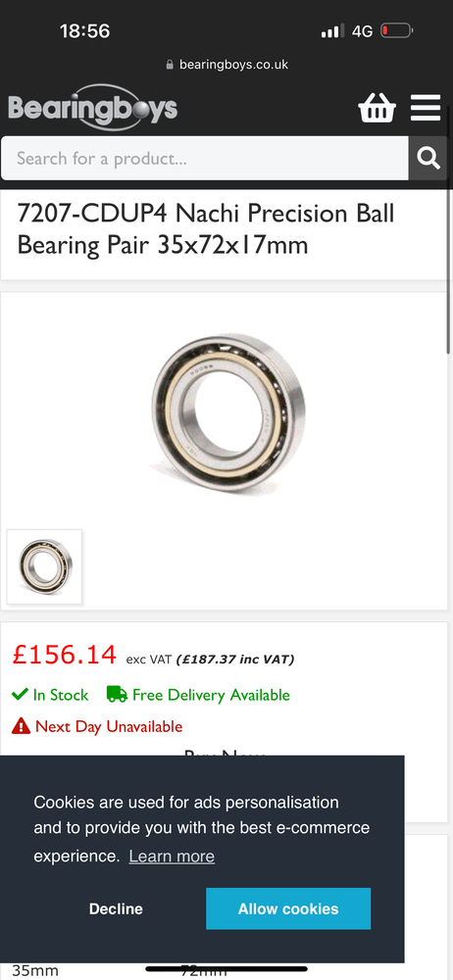Screen dimensions: 453x980
Task: Tap the bearingboys.co.uk address bar
Action: 226,65
